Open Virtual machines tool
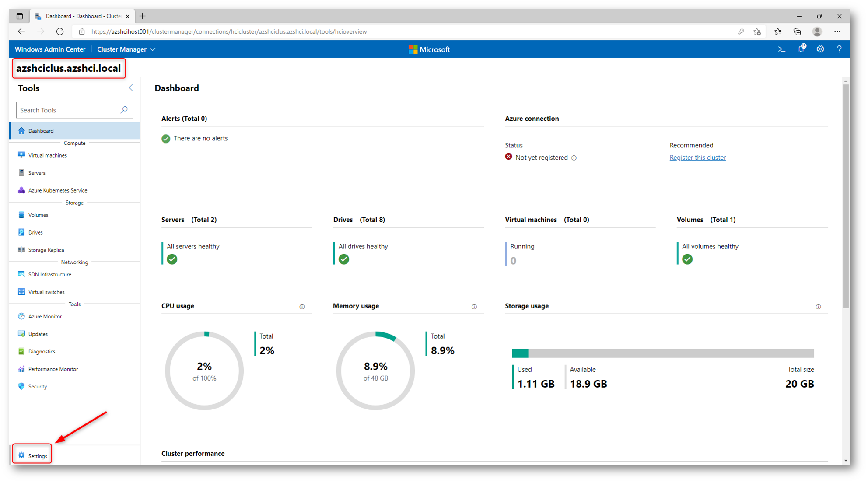This screenshot has width=868, height=483. tap(47, 155)
